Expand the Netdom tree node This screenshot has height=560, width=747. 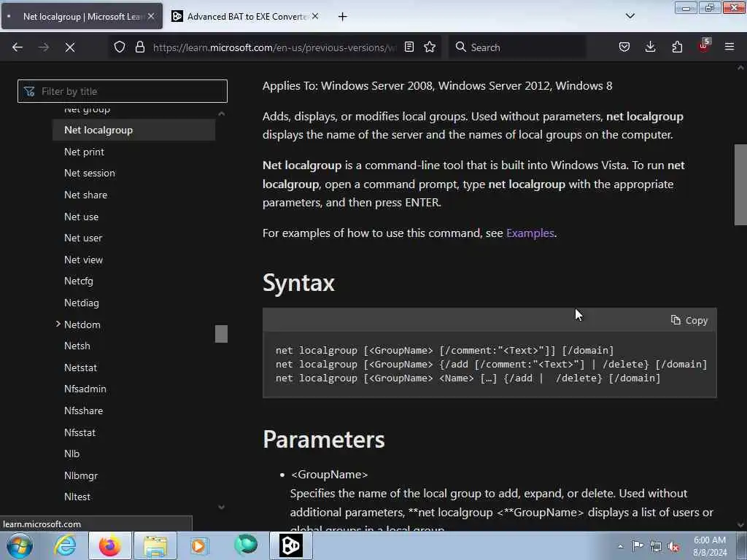click(x=58, y=324)
